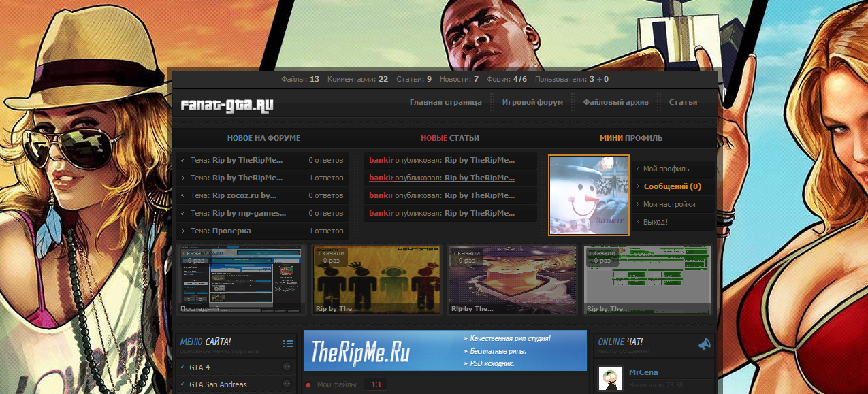Screen dimensions: 868x394
Task: Click the TheRipMe.Ru blue banner
Action: click(x=445, y=350)
